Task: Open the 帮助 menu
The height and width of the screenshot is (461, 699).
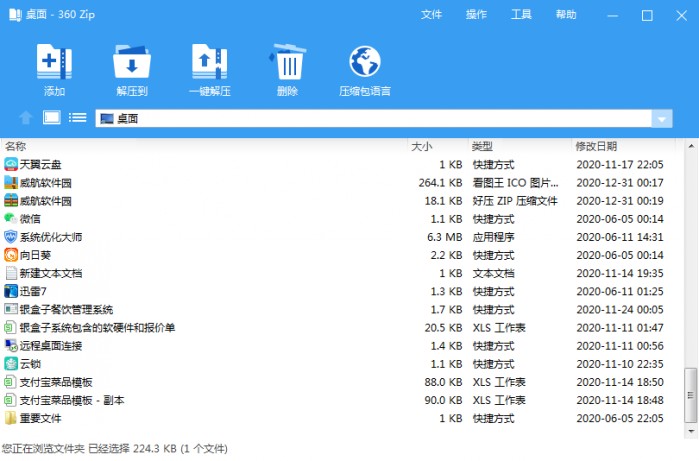Action: 566,15
